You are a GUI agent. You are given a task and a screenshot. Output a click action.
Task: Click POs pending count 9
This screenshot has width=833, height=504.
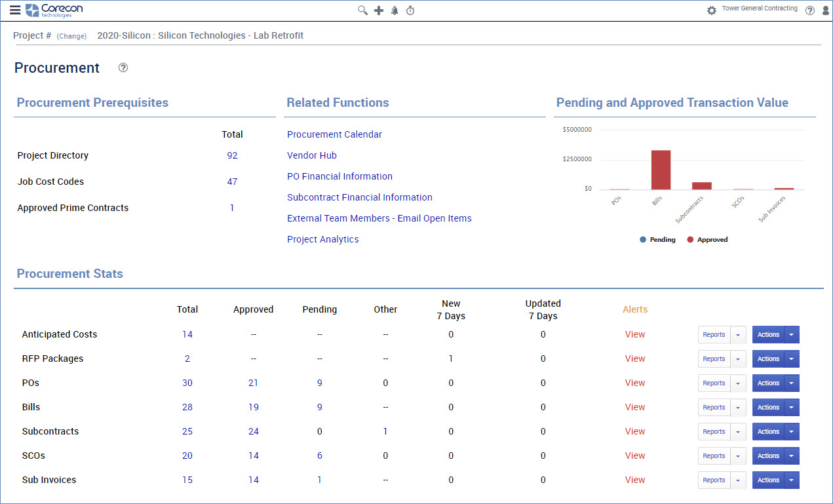coord(320,383)
